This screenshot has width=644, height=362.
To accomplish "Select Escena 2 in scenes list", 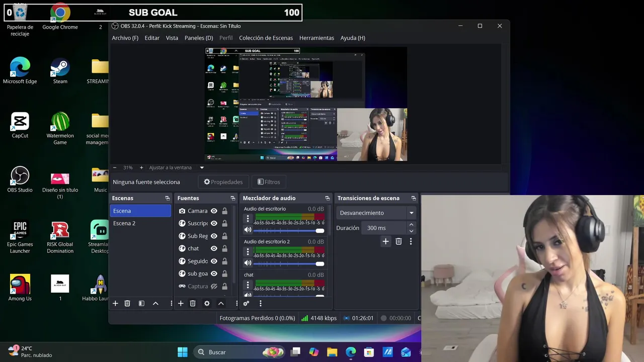I will 140,223.
